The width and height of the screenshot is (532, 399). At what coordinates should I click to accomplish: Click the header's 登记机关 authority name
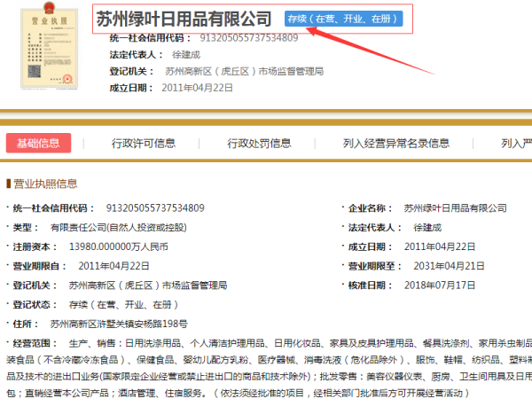coord(244,71)
